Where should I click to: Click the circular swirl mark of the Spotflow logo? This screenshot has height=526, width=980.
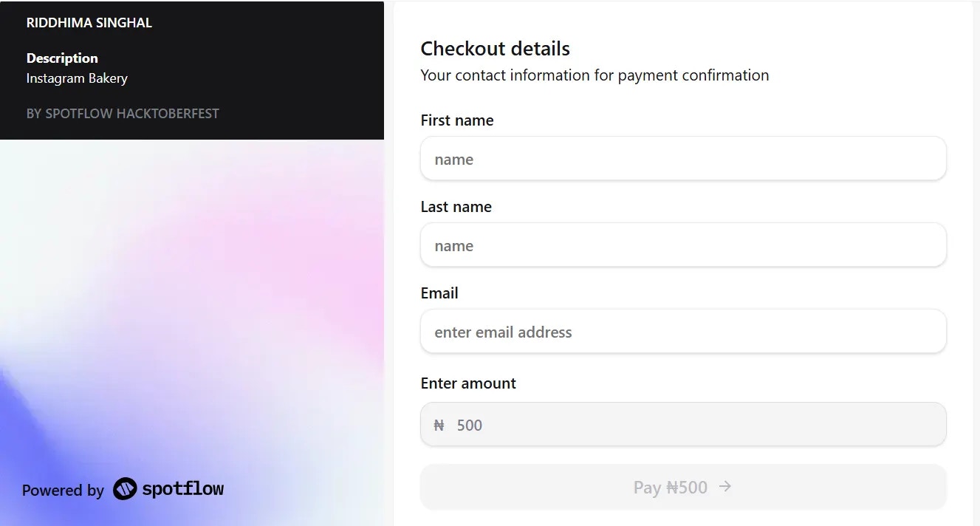pos(125,488)
